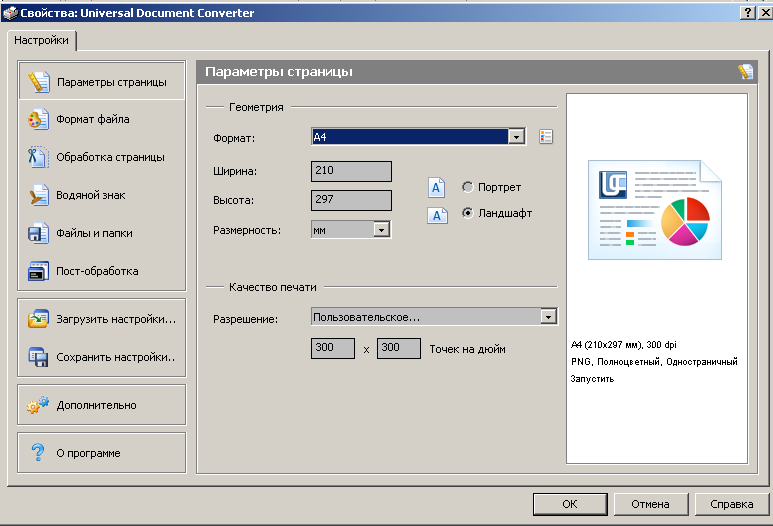Click the horizontal resolution 300 field
This screenshot has height=526, width=773.
(x=333, y=348)
